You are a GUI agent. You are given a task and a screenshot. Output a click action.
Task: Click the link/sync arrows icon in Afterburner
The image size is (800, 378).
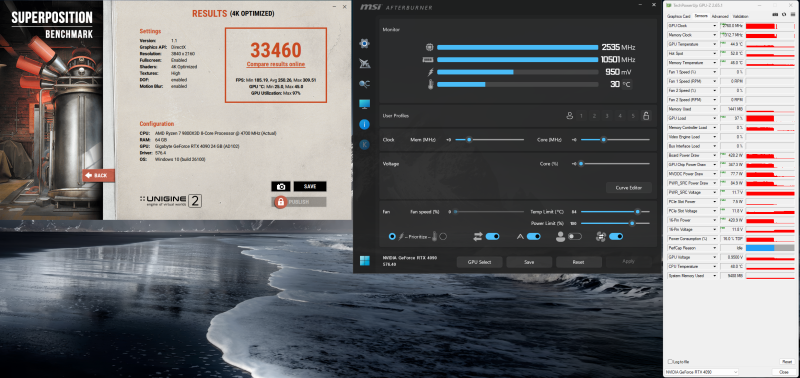coord(478,236)
